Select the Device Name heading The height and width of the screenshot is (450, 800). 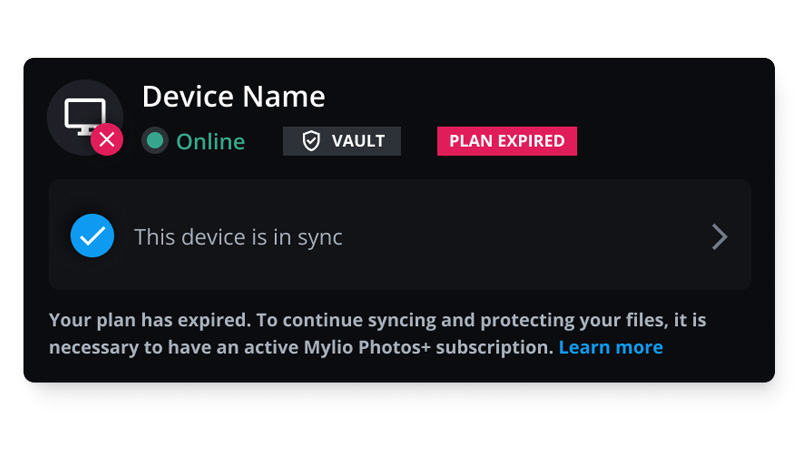coord(233,96)
